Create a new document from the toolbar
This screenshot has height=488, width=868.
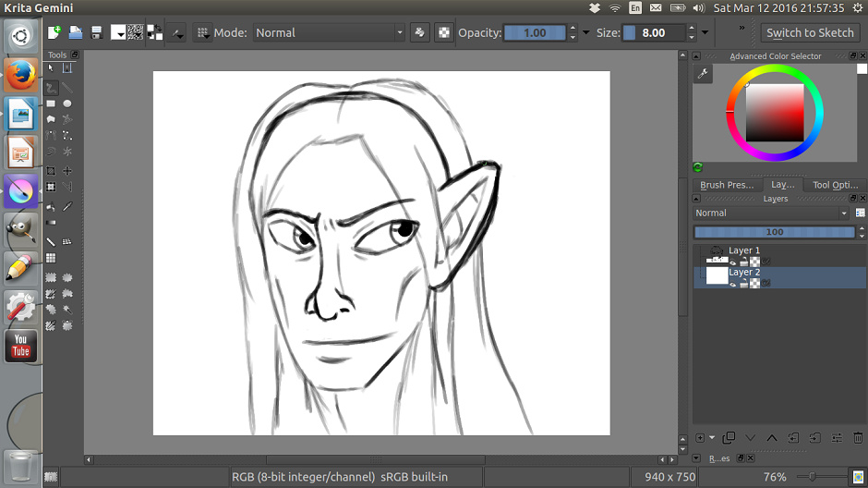point(54,32)
